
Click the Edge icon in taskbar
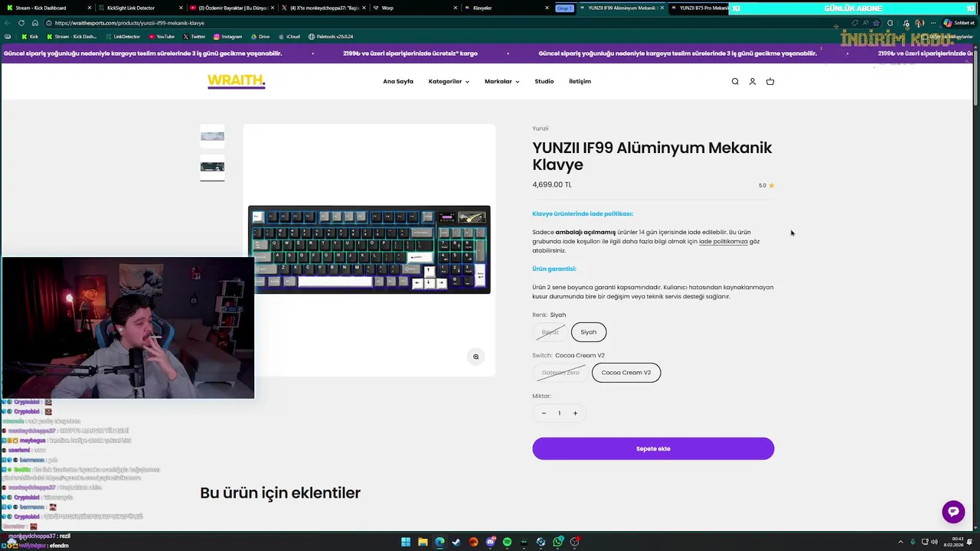click(x=439, y=542)
